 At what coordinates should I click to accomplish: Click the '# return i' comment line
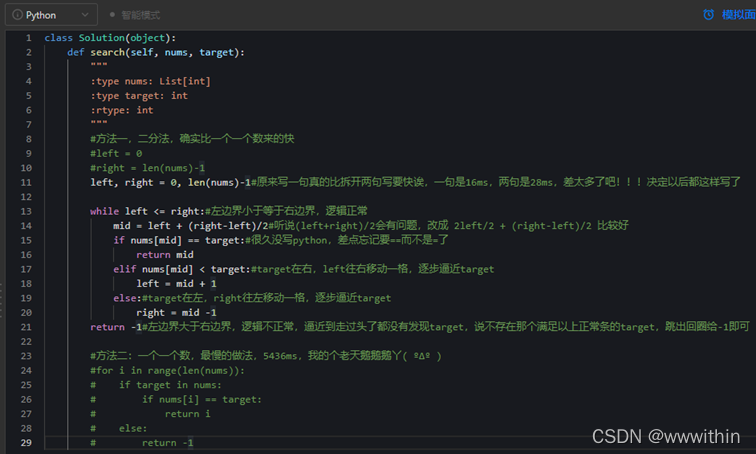[x=150, y=414]
